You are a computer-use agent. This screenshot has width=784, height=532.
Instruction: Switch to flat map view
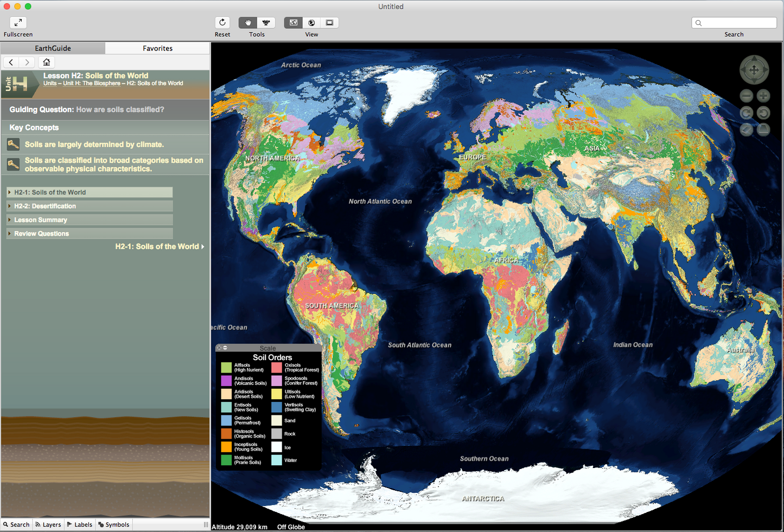coord(294,23)
